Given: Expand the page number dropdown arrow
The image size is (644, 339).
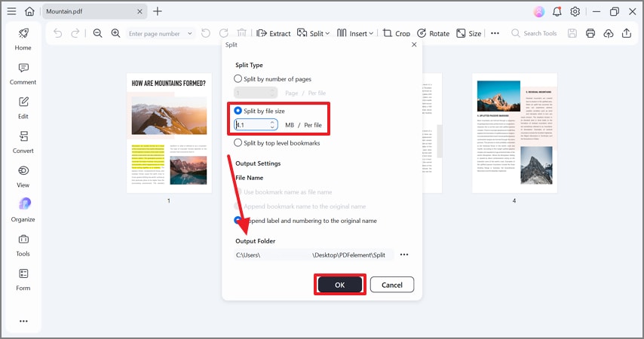Looking at the screenshot, I should point(190,34).
